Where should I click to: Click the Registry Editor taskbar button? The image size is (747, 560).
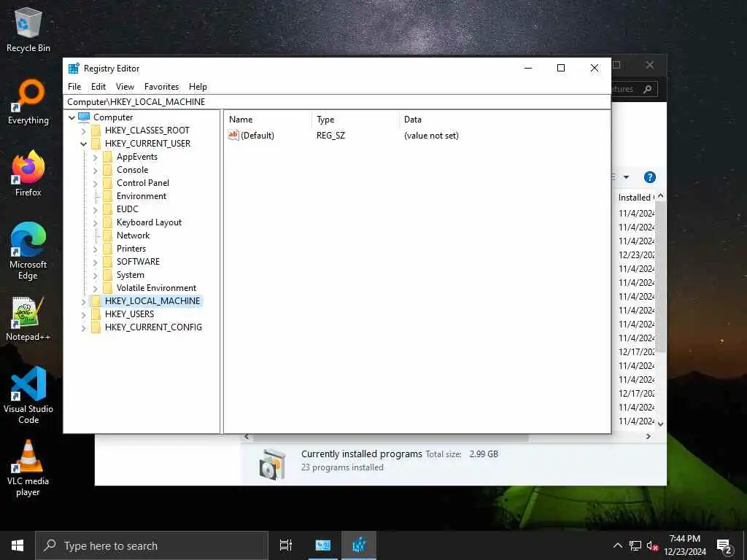pos(359,545)
